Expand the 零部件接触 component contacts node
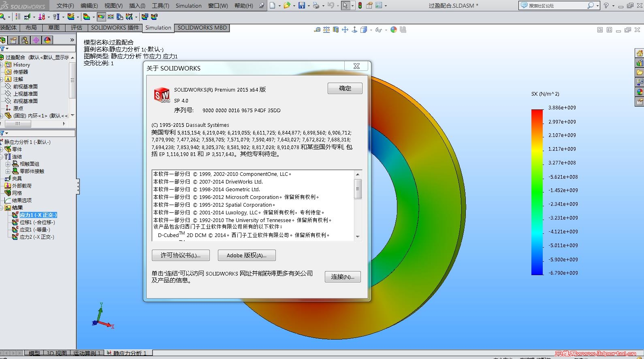This screenshot has height=359, width=644. (x=8, y=171)
